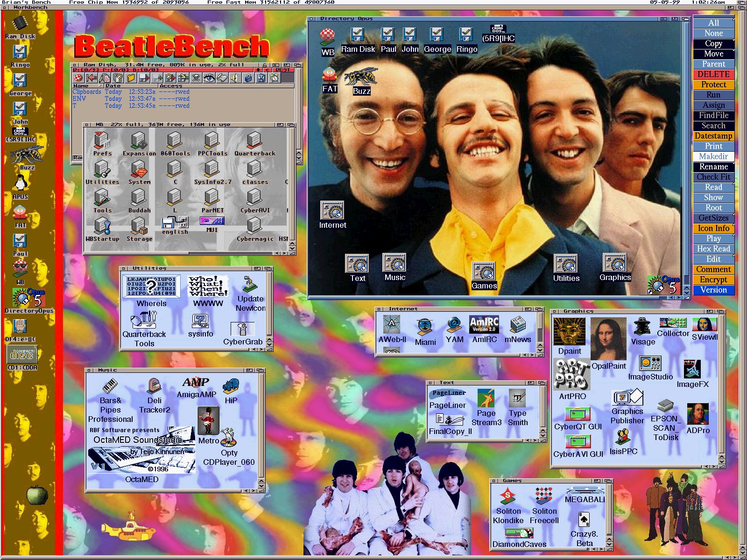This screenshot has height=560, width=747.
Task: Open the down-arrow popup in lister status bar
Action: (258, 70)
